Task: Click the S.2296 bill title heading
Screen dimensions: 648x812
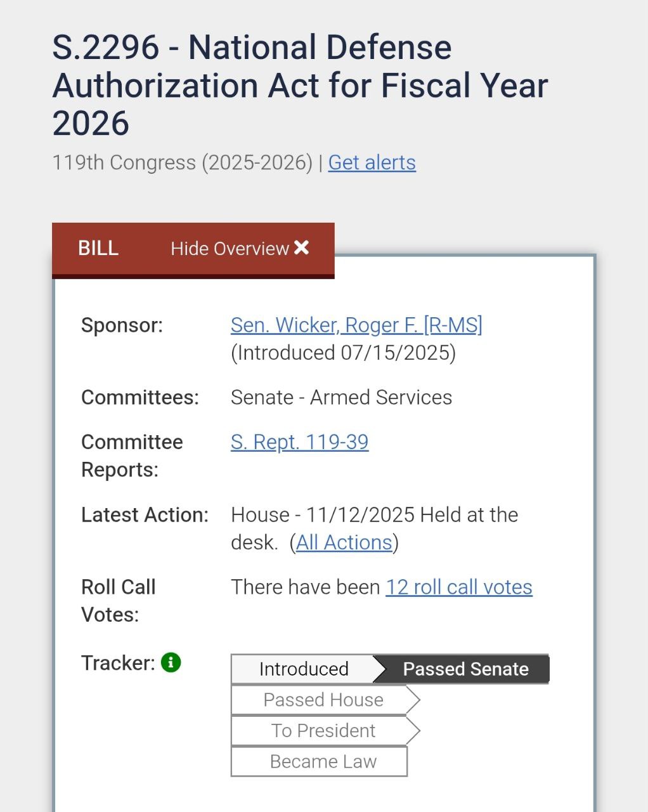Action: [x=300, y=85]
